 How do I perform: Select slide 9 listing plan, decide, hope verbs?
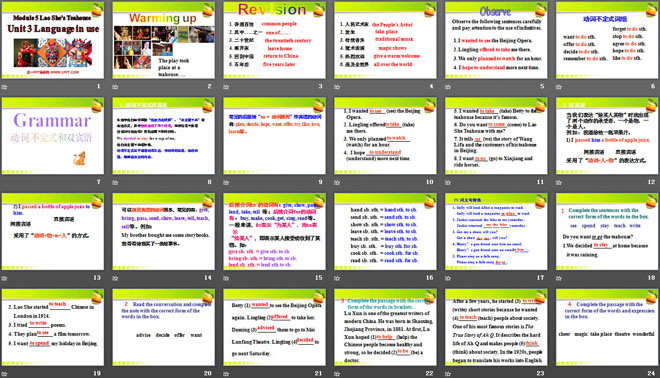[x=274, y=136]
